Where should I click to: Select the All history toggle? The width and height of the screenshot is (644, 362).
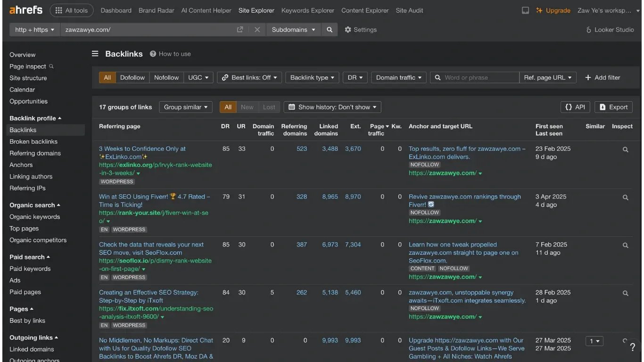pyautogui.click(x=228, y=107)
